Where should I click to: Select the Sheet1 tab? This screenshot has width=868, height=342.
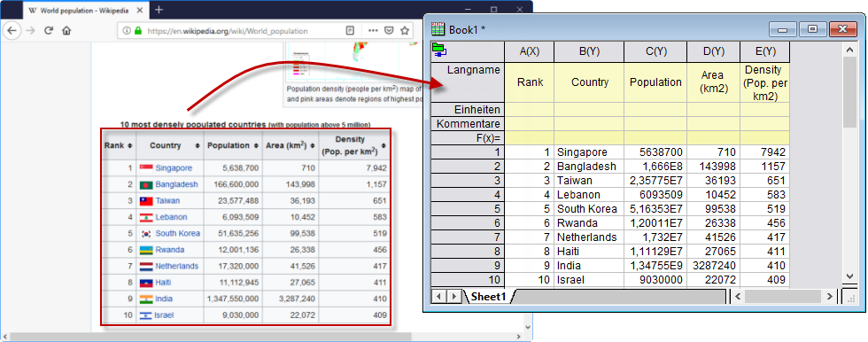click(x=488, y=297)
